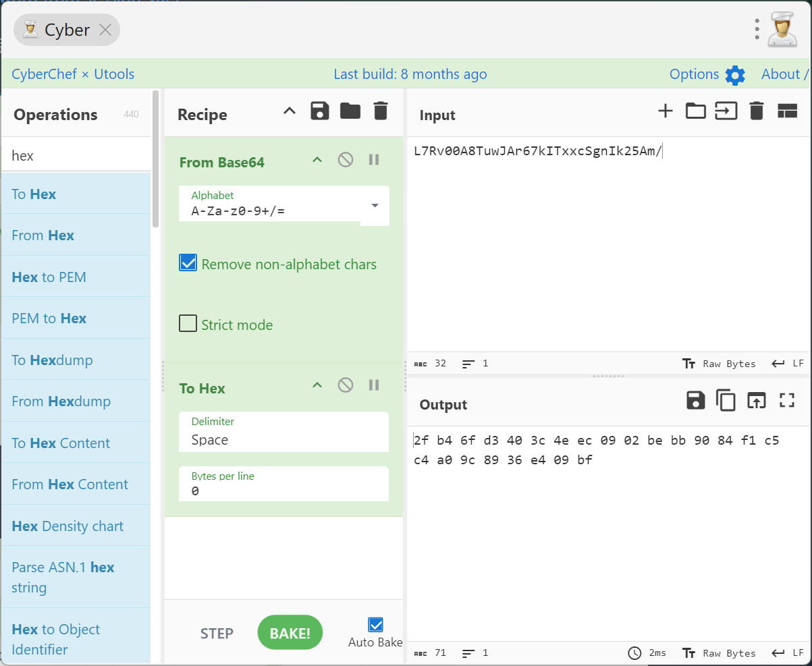Focus the operations search box containing hex
This screenshot has width=812, height=666.
pos(76,156)
